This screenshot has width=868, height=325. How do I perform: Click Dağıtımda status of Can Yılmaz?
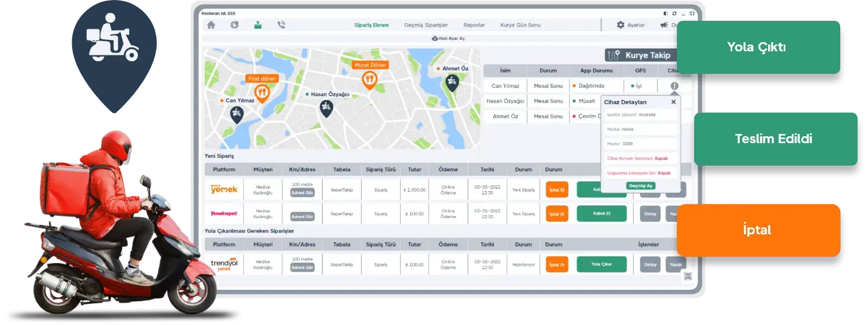pos(589,86)
